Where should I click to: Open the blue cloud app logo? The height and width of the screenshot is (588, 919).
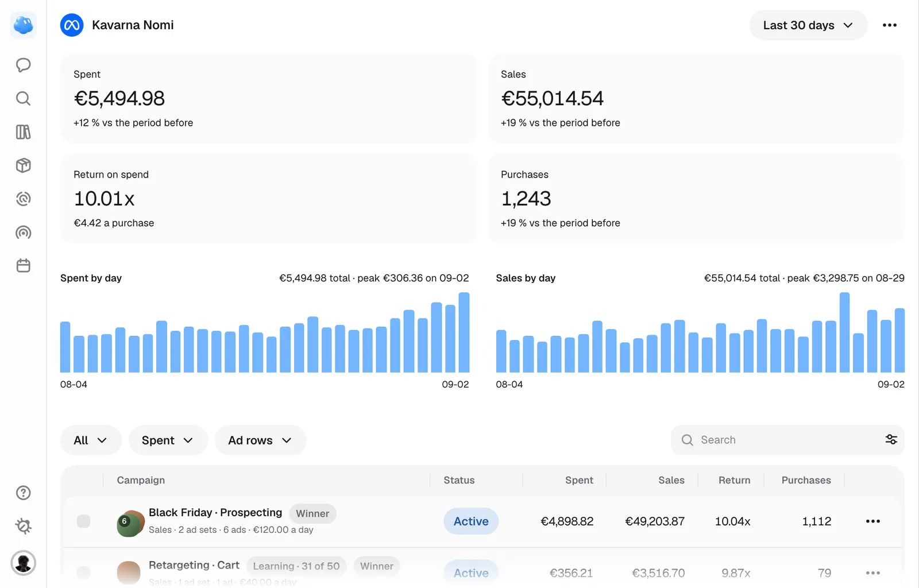(x=24, y=25)
